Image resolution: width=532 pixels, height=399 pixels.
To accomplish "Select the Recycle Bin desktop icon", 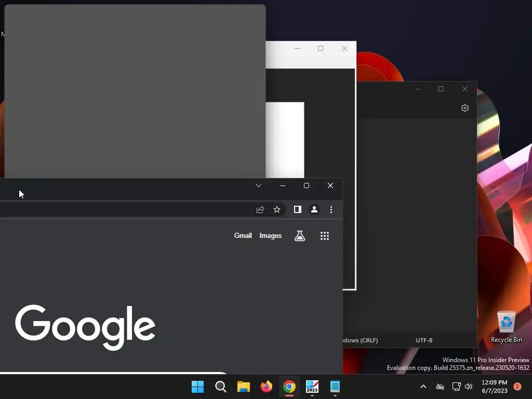I will tap(506, 327).
